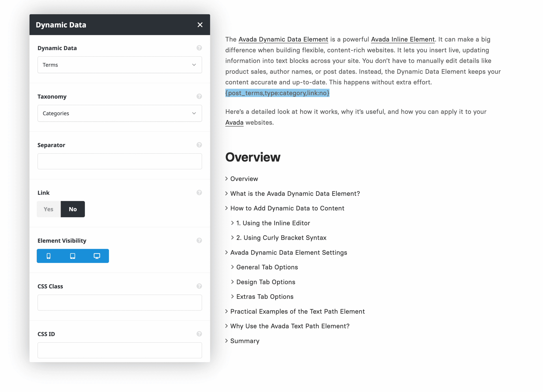Go to 'Extras Tab Options' entry

pos(265,297)
